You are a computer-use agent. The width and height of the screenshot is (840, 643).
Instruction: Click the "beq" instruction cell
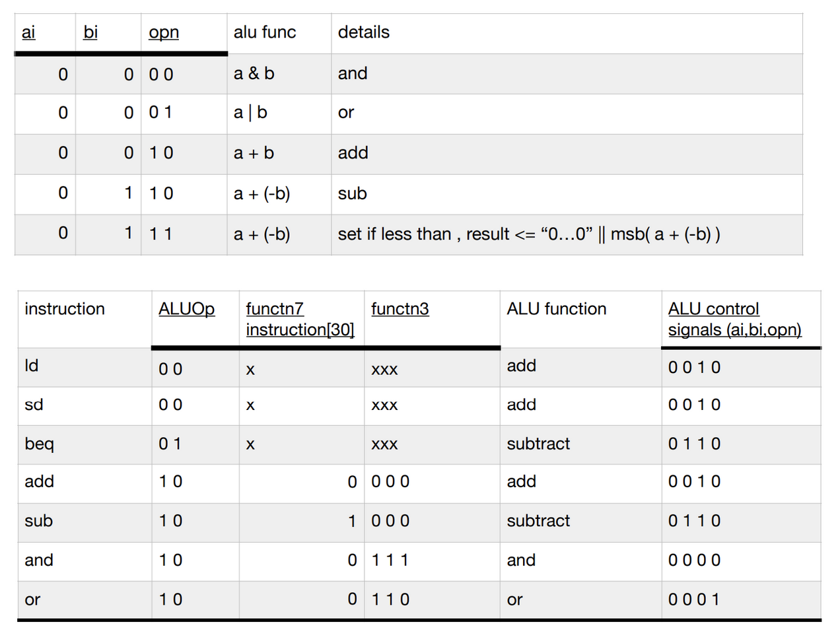39,444
